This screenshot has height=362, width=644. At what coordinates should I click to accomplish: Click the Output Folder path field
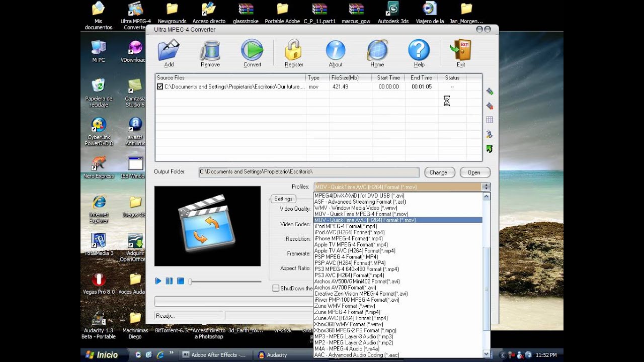[309, 172]
